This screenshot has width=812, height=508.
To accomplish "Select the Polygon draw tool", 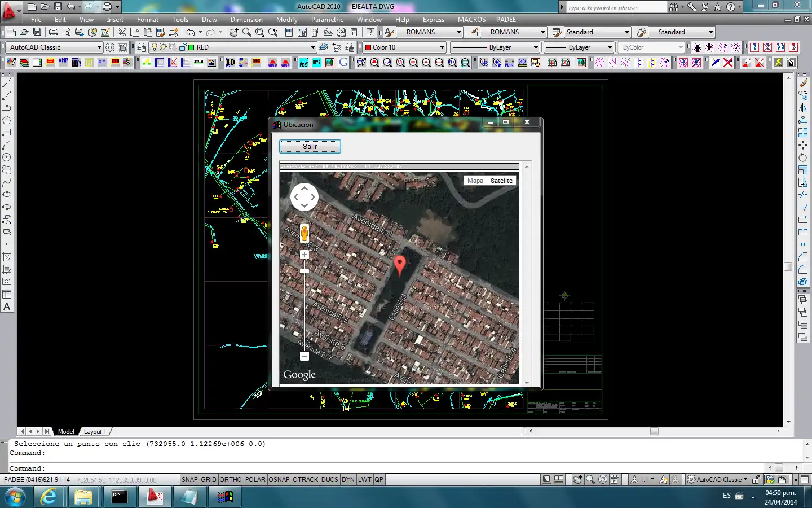I will point(7,120).
